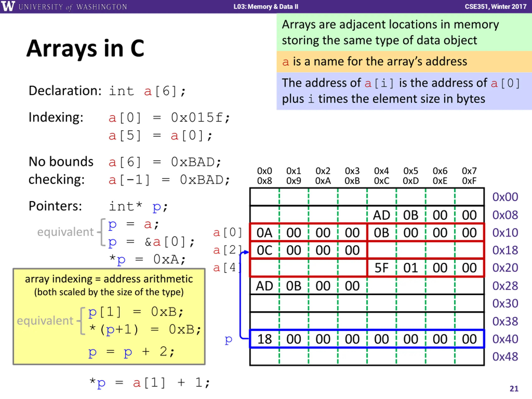This screenshot has width=532, height=399.
Task: Click the gray 'equivalent' label beside 'p = a;'
Action: pyautogui.click(x=65, y=232)
